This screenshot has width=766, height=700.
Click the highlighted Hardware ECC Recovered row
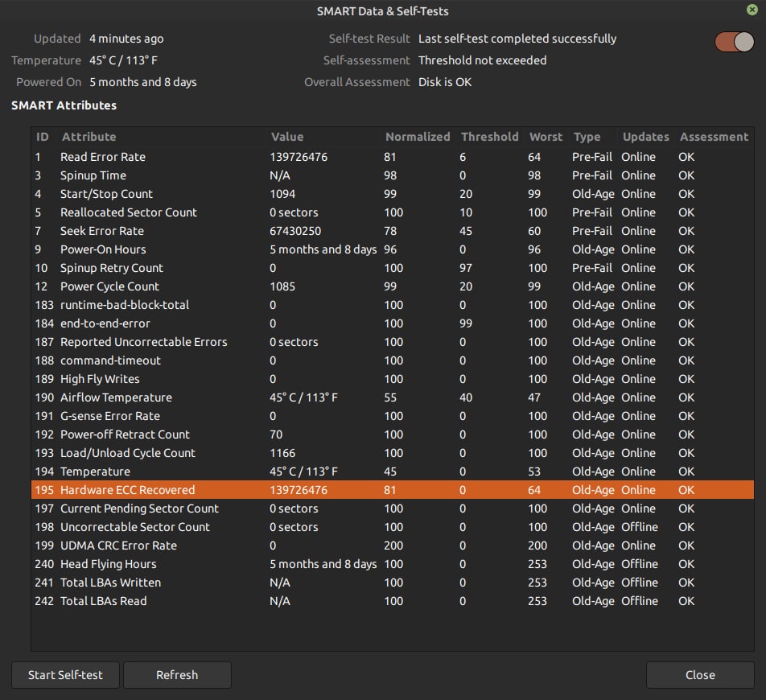tap(393, 490)
